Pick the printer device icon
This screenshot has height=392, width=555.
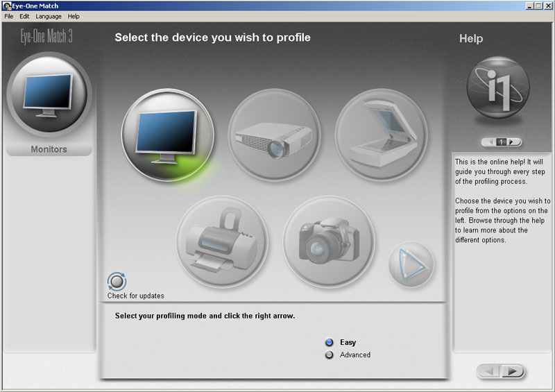222,242
